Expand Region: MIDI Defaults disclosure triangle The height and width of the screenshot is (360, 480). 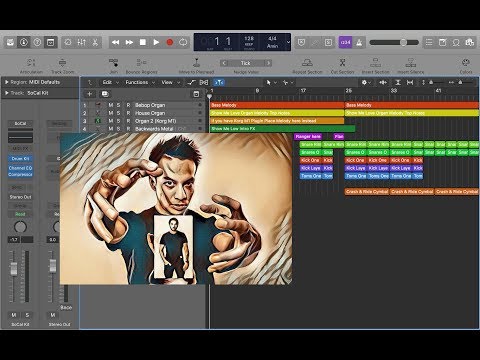click(6, 82)
